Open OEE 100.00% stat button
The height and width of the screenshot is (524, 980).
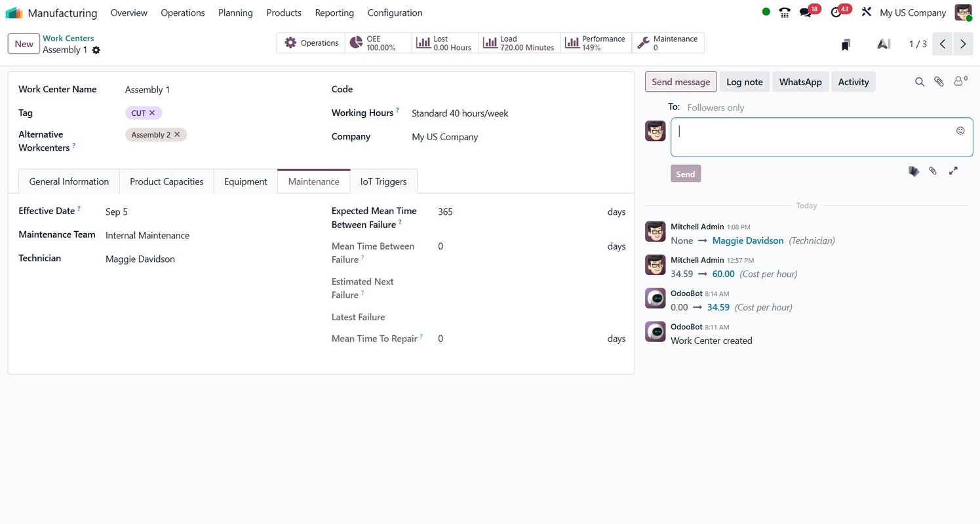tap(378, 43)
